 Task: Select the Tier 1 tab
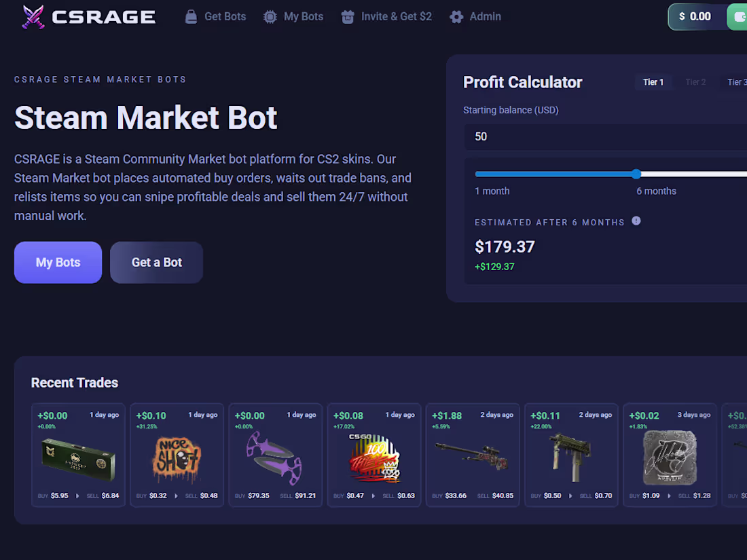click(653, 81)
